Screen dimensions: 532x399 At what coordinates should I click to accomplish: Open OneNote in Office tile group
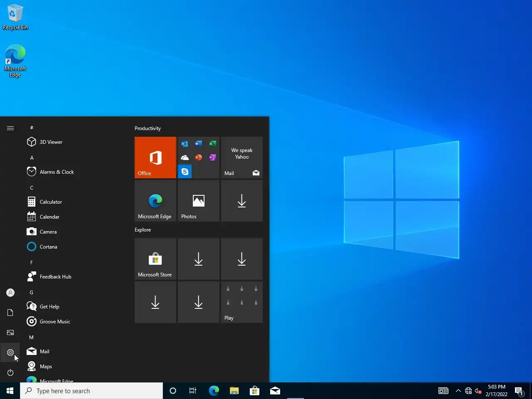click(x=212, y=158)
